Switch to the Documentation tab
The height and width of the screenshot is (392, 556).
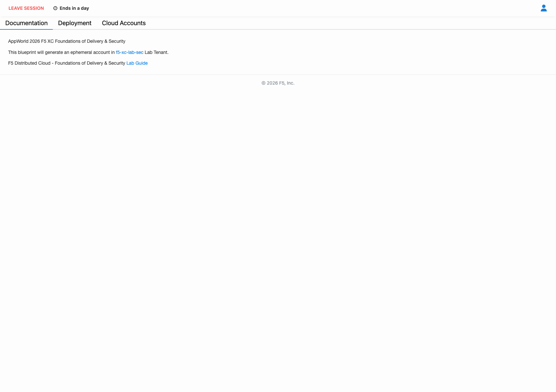[26, 23]
